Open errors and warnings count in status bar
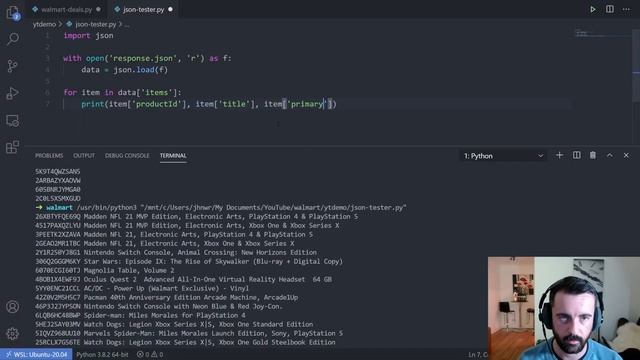Image resolution: width=640 pixels, height=360 pixels. tap(150, 354)
